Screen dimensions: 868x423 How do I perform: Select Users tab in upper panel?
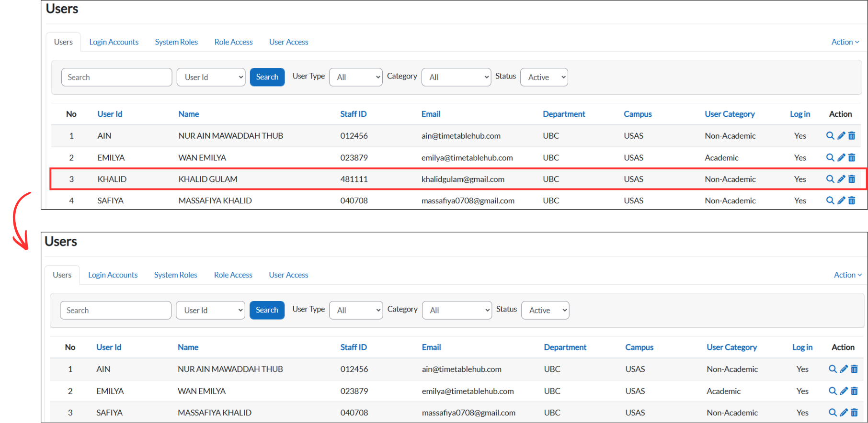(63, 42)
